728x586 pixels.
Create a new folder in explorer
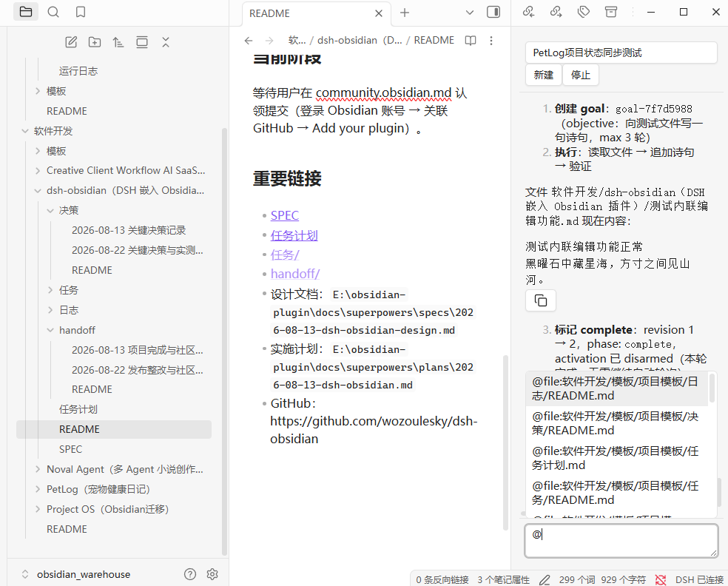click(95, 42)
